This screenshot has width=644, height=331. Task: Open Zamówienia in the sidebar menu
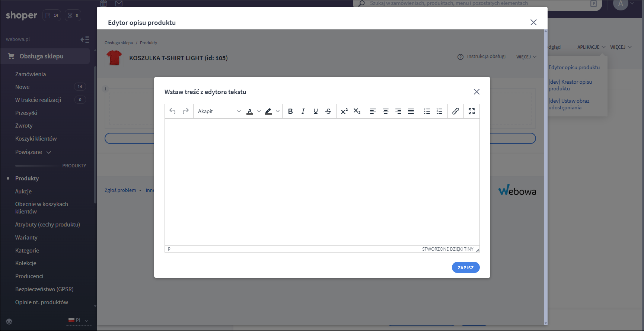pyautogui.click(x=31, y=74)
